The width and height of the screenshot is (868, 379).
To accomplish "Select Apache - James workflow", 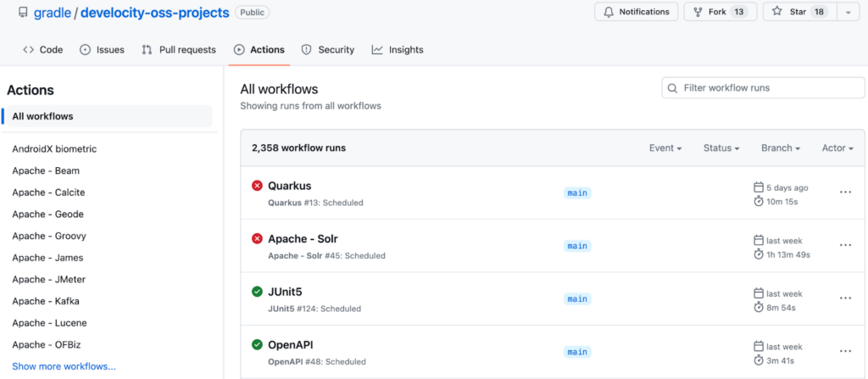I will coord(47,258).
